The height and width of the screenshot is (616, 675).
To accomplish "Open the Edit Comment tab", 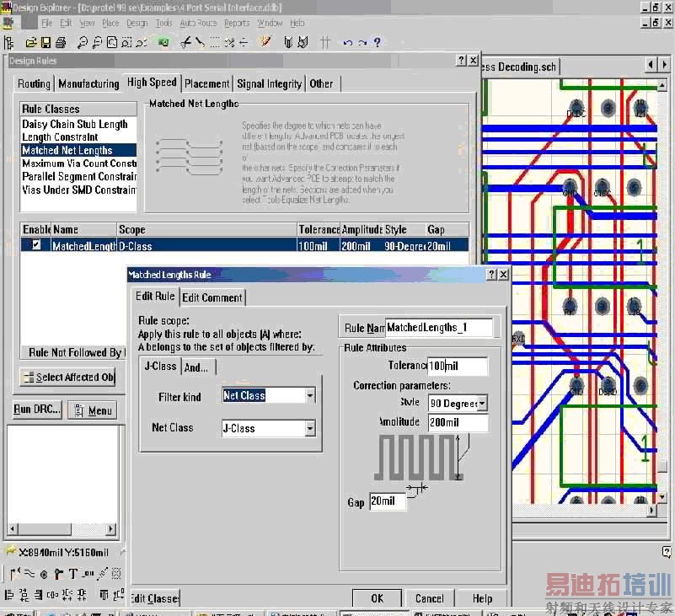I will coord(212,297).
